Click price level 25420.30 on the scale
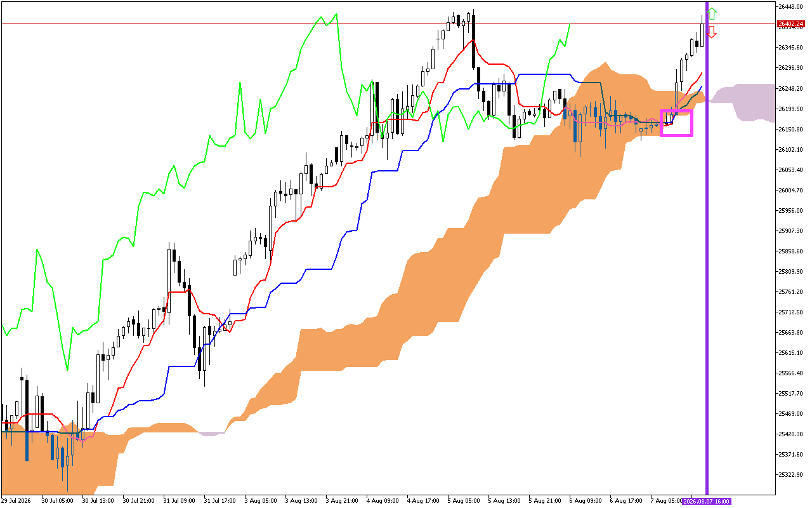 [x=790, y=434]
